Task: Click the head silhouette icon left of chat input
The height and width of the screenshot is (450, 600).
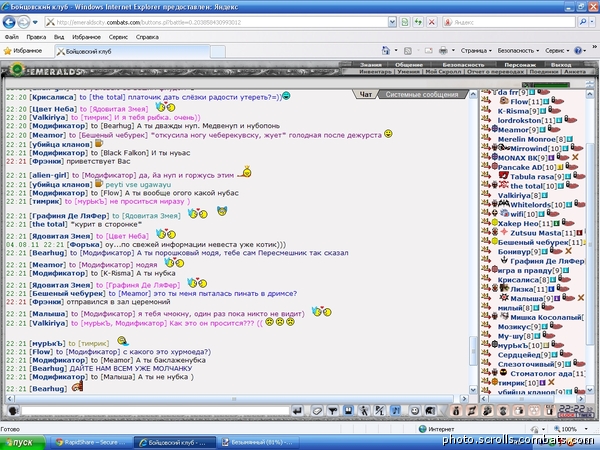Action: (13, 411)
